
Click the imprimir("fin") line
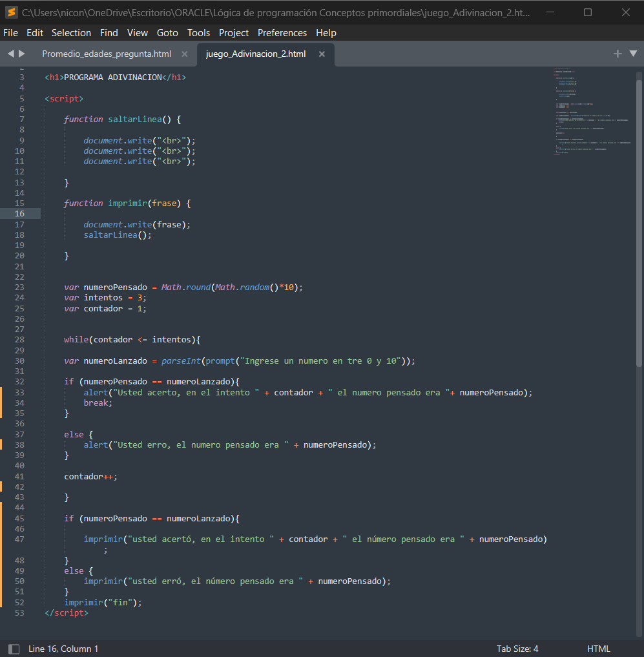[x=103, y=603]
